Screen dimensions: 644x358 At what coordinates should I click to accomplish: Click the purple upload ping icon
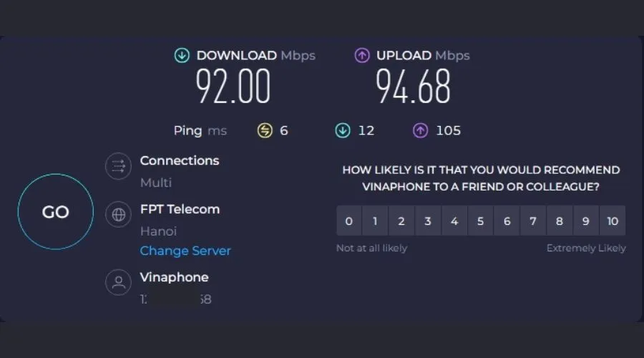click(421, 130)
